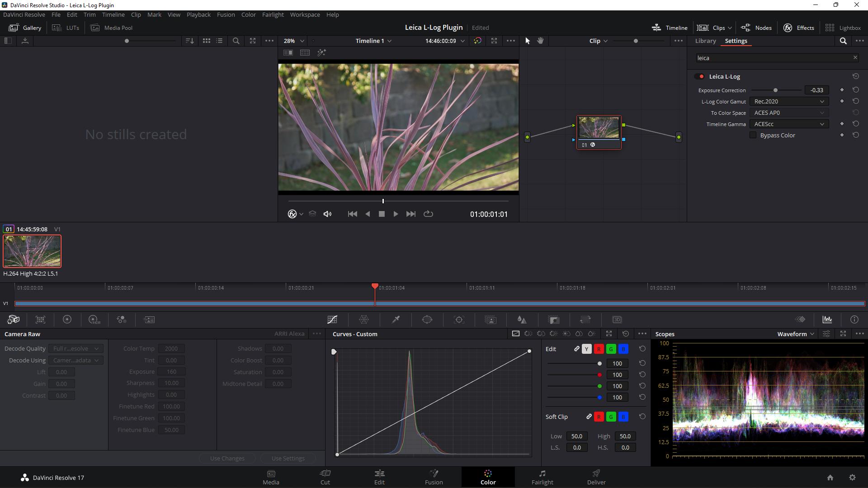Open the 28% viewer zoom dropdown

click(x=293, y=41)
